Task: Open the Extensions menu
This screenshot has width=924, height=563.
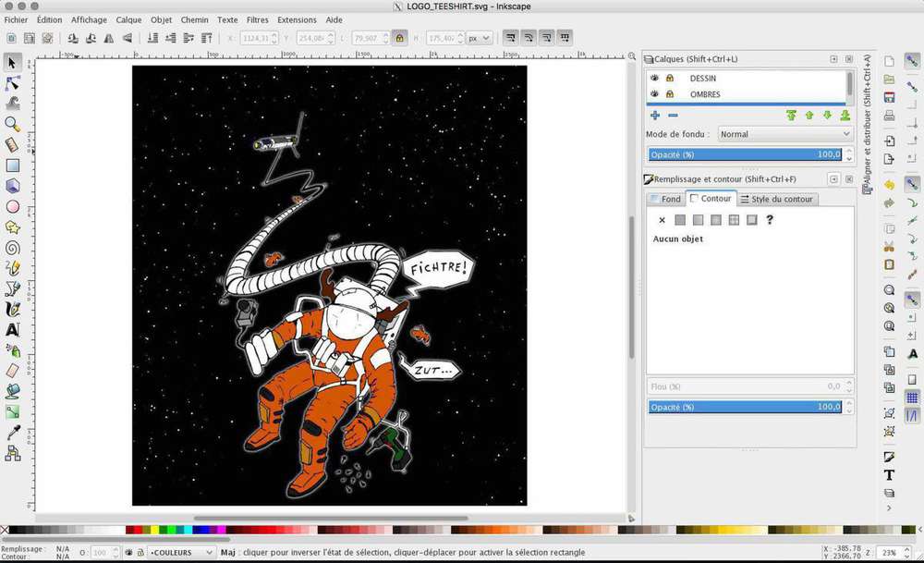Action: coord(297,19)
